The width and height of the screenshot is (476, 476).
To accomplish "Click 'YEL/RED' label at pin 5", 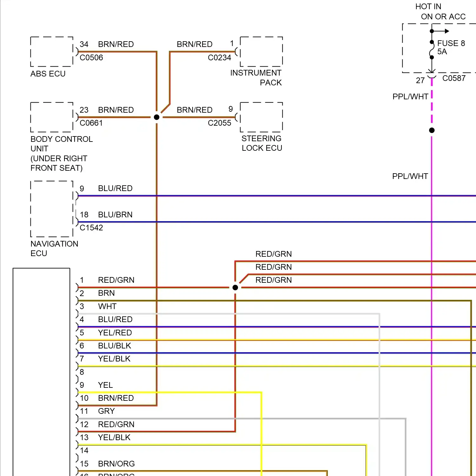I will [115, 333].
